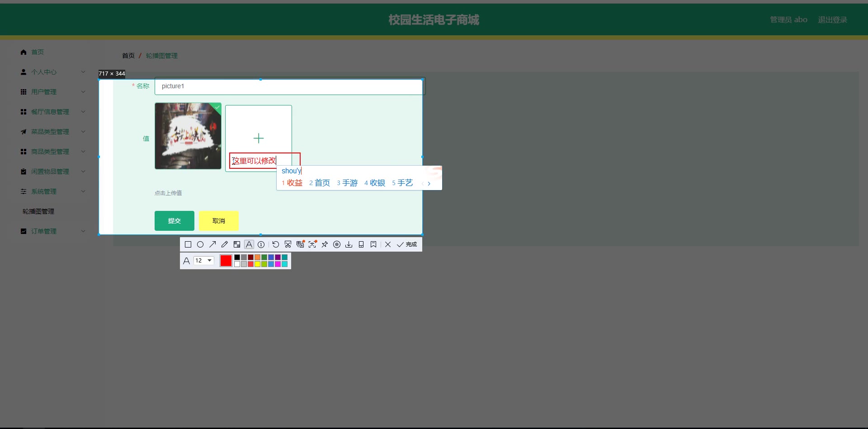This screenshot has width=868, height=429.
Task: Choose the white color swatch
Action: 237,264
